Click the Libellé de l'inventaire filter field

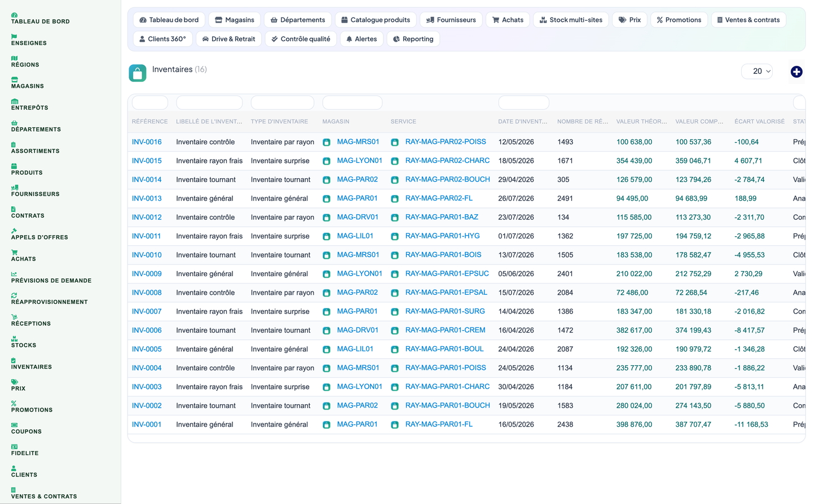pos(209,103)
